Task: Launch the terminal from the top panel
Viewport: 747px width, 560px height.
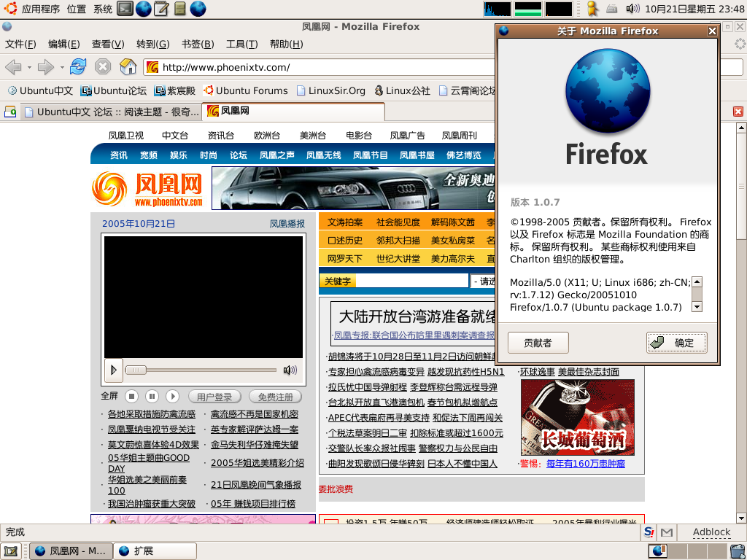Action: click(125, 9)
